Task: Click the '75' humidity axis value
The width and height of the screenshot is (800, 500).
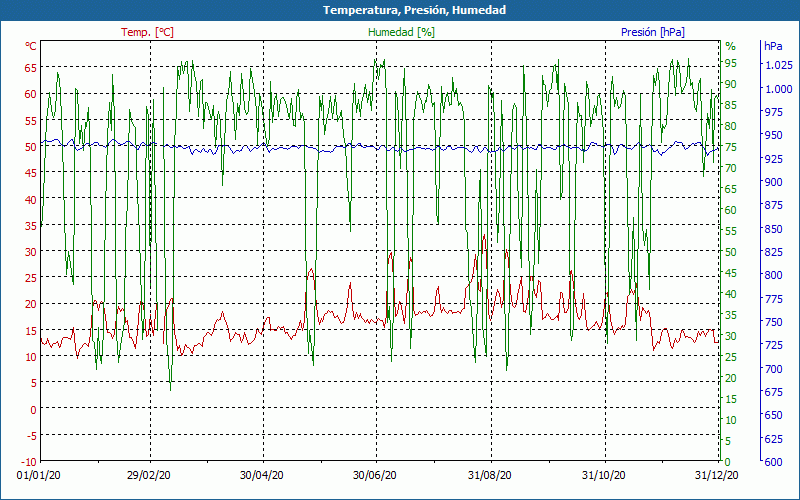Action: click(x=731, y=147)
